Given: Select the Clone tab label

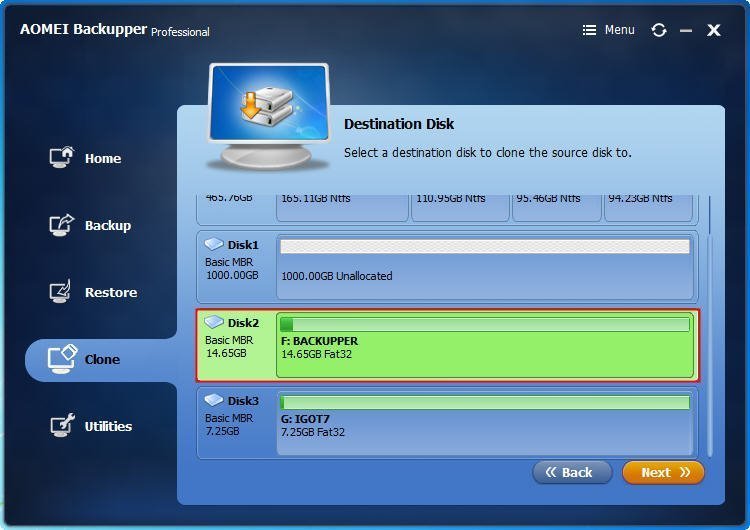Looking at the screenshot, I should tap(102, 359).
